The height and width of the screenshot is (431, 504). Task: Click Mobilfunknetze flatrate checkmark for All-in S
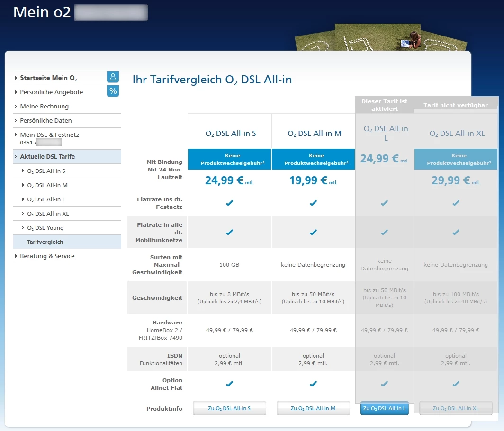click(229, 232)
